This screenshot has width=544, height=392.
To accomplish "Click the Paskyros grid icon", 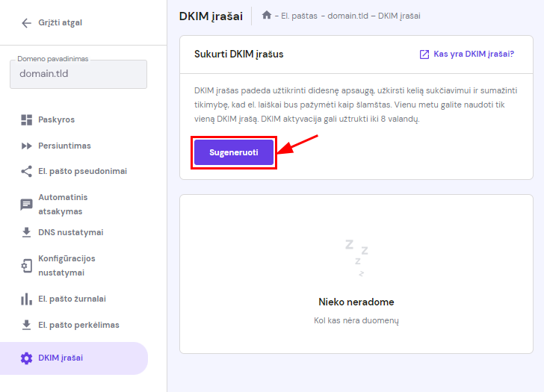I will (27, 119).
